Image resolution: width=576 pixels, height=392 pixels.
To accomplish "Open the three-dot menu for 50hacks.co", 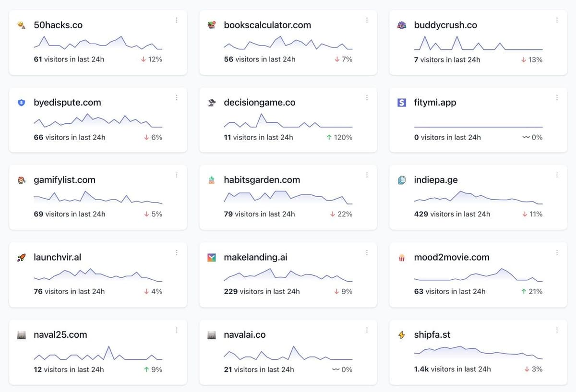I will pos(177,20).
